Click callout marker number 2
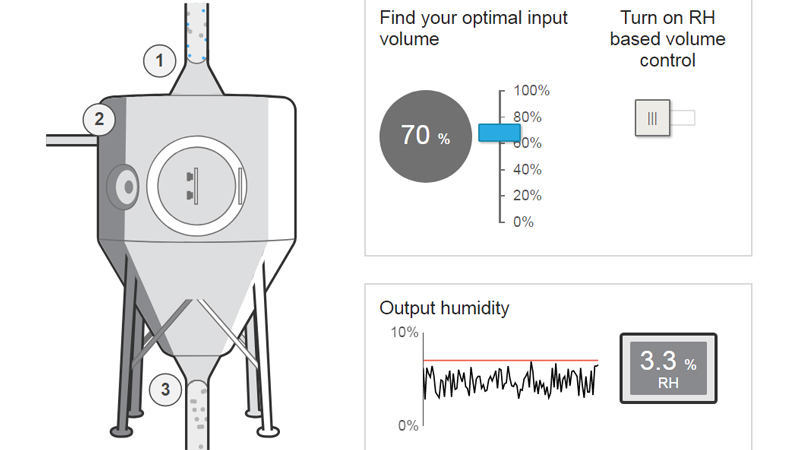This screenshot has height=450, width=800. [x=99, y=120]
